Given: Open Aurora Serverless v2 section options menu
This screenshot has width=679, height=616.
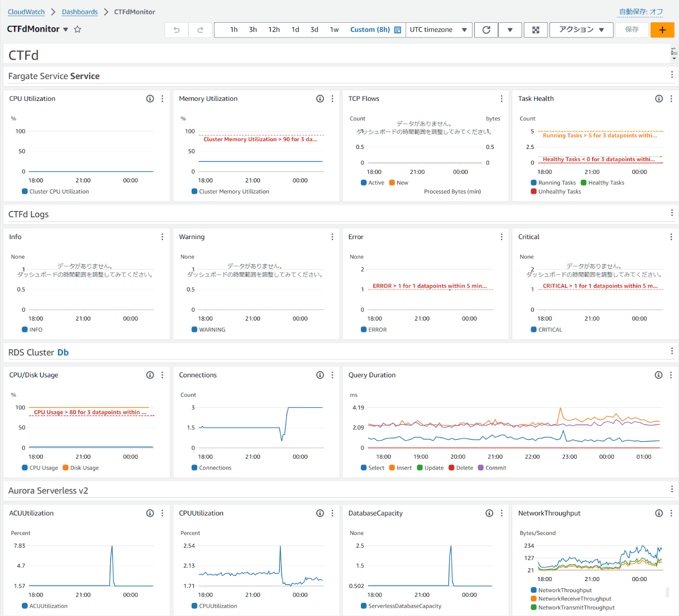Looking at the screenshot, I should [672, 489].
